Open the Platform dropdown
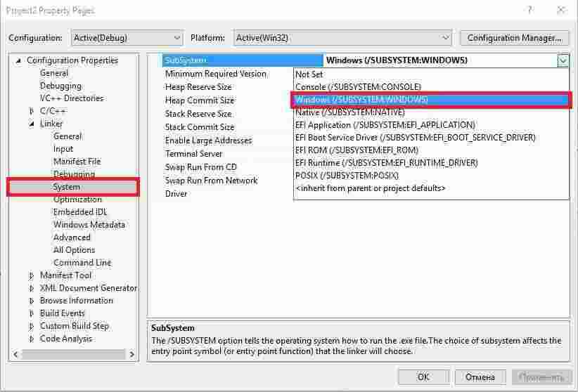This screenshot has width=578, height=392. point(342,38)
